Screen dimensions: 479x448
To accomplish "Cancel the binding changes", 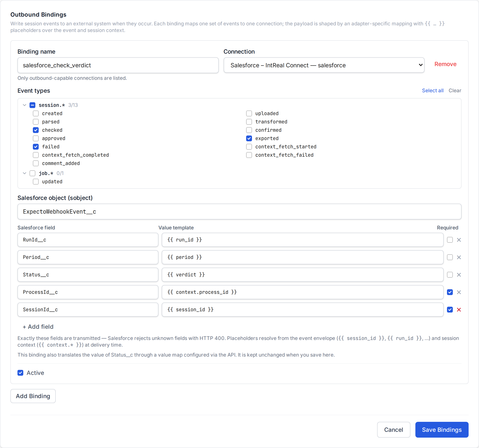I will [394, 430].
